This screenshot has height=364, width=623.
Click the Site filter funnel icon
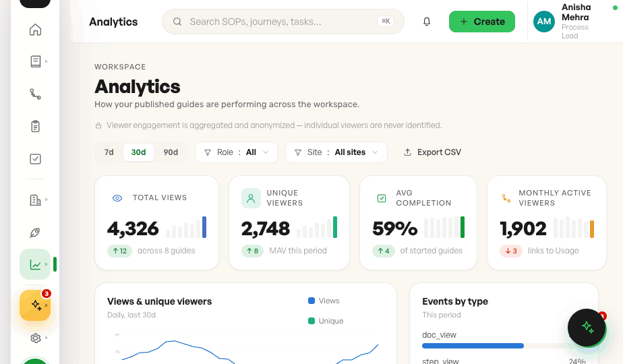297,152
